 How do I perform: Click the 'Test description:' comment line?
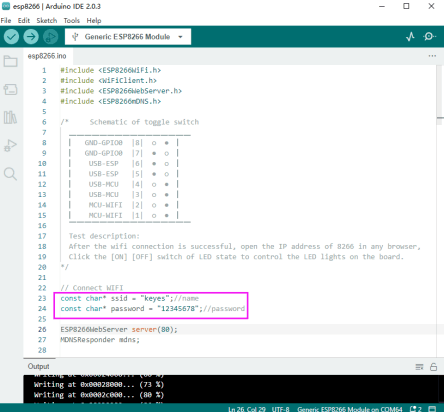104,236
